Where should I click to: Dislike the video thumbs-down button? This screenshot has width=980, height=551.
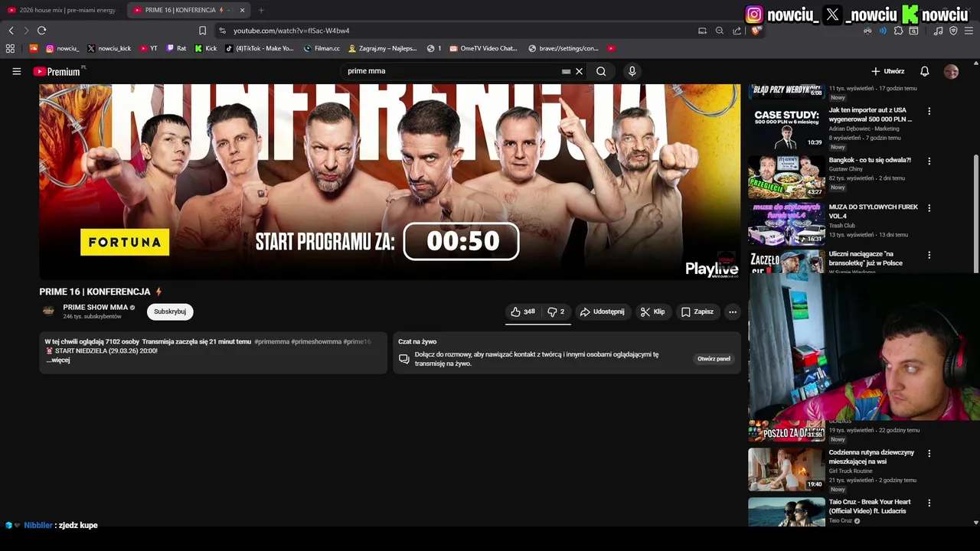tap(556, 311)
